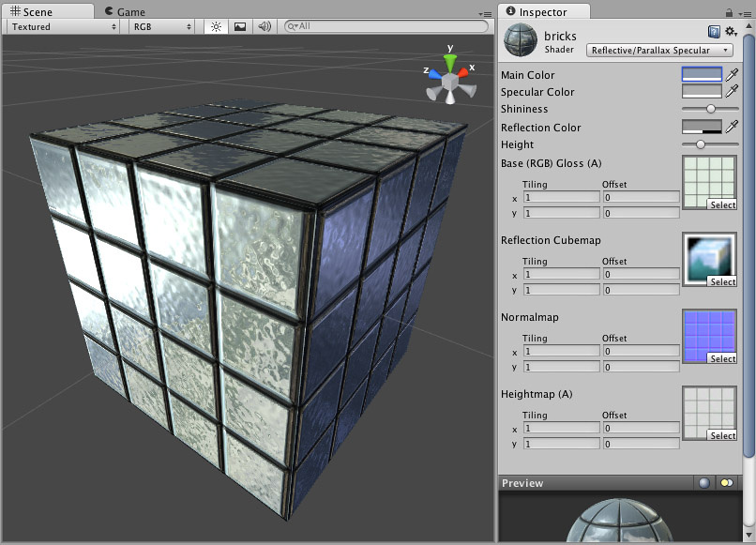The width and height of the screenshot is (756, 545).
Task: Toggle scene lighting sun icon
Action: coord(216,27)
